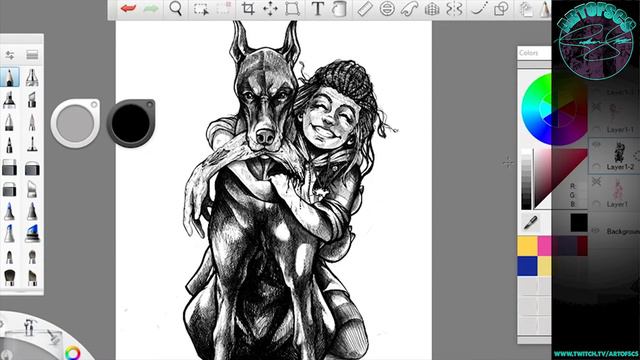Choose the blue palette swatch
The image size is (640, 360).
point(527,266)
